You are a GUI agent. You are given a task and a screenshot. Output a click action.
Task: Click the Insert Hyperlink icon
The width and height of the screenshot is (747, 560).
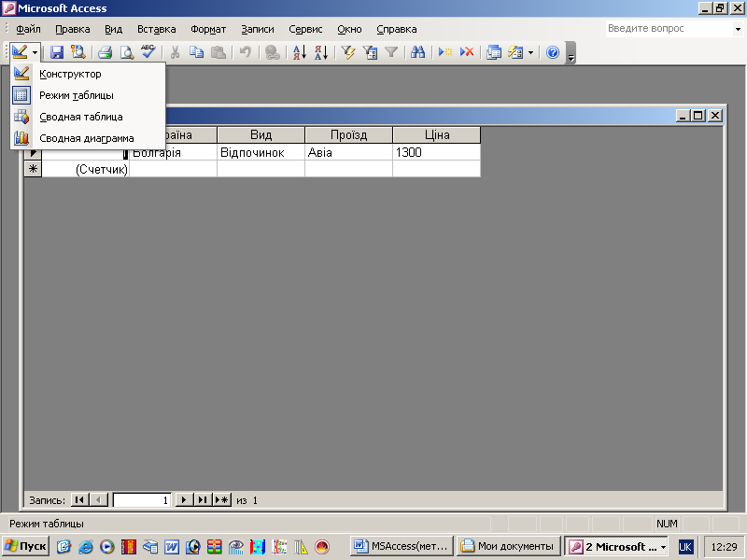272,52
